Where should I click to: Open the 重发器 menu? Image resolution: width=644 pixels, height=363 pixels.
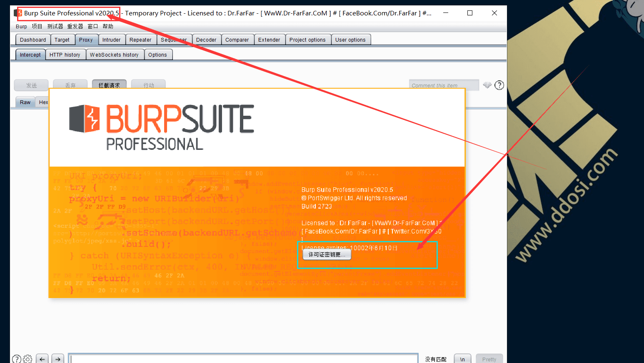[75, 27]
